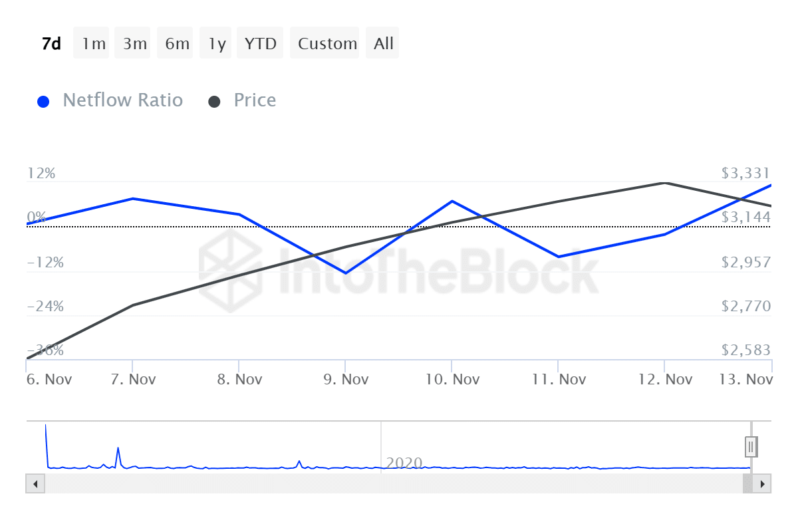Select the YTD range option
This screenshot has width=798, height=532.
click(x=261, y=44)
